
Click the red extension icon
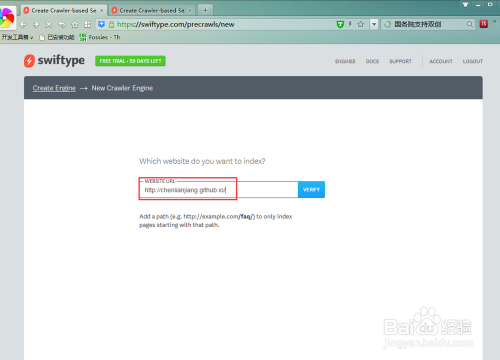pyautogui.click(x=484, y=24)
